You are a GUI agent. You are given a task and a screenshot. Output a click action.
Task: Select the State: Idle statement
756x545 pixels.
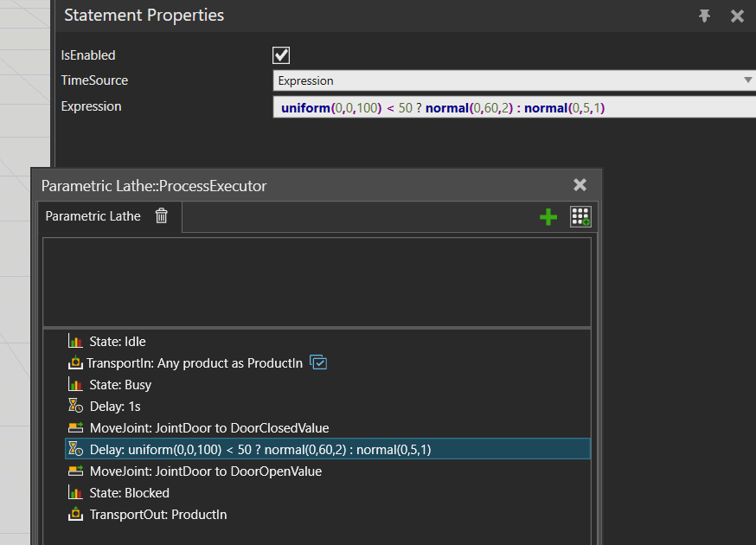(x=117, y=342)
